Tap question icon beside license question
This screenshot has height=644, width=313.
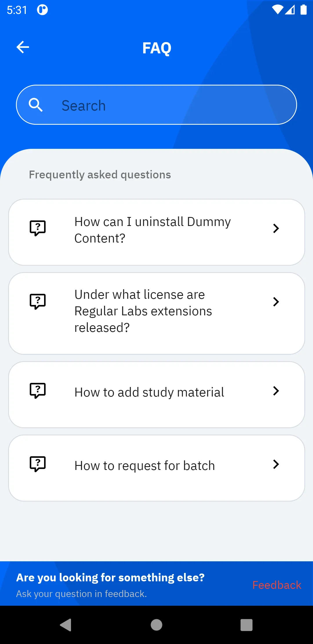point(38,302)
